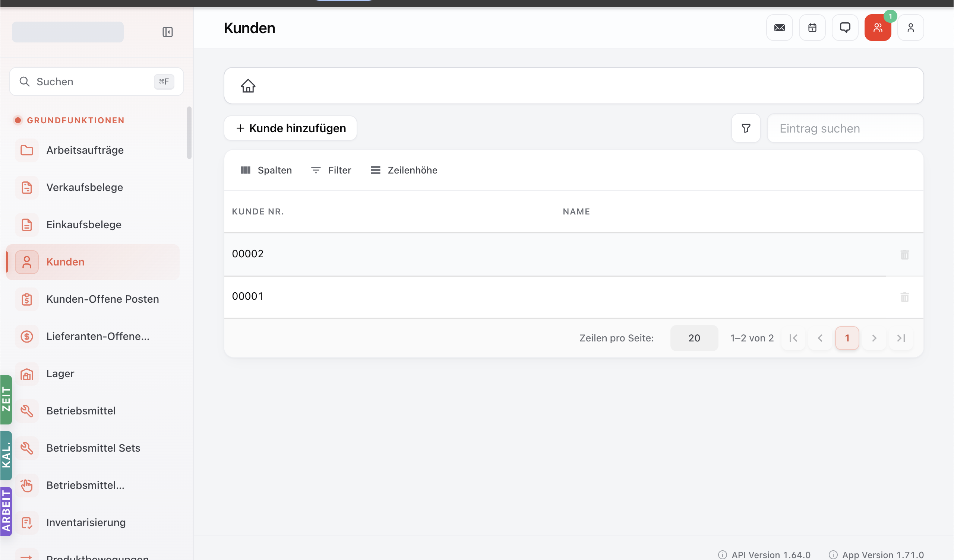Click the Betriebsmittel wrench icon
Image resolution: width=954 pixels, height=560 pixels.
(26, 411)
